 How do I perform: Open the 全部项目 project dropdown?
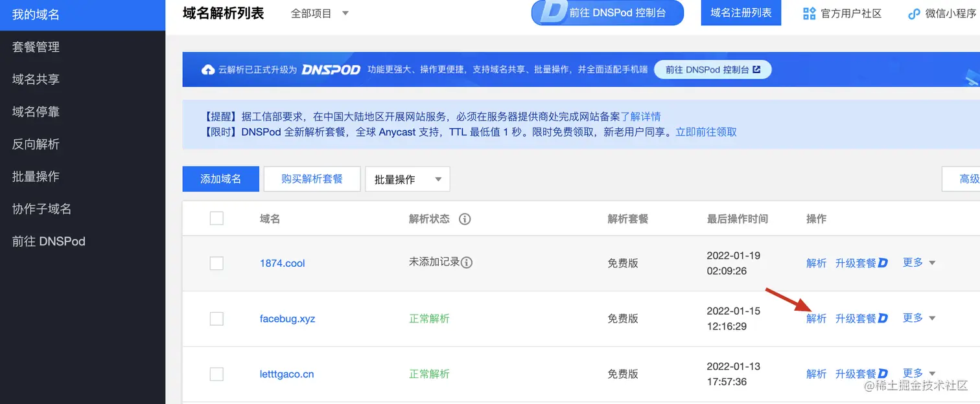tap(320, 14)
